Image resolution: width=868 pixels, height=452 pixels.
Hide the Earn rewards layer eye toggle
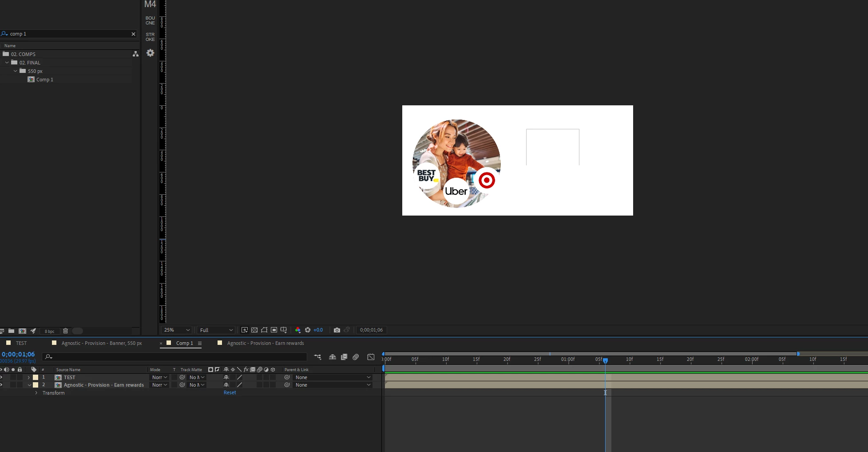point(1,385)
